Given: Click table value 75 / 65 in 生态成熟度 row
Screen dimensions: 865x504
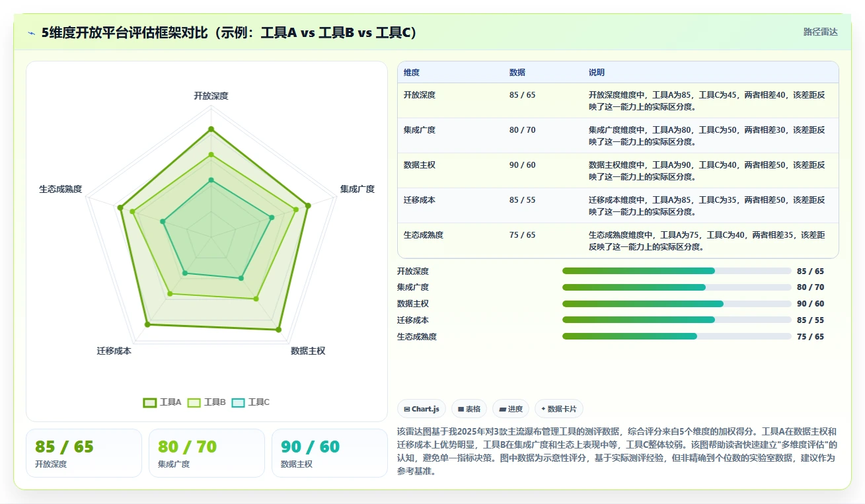Looking at the screenshot, I should pyautogui.click(x=523, y=235).
